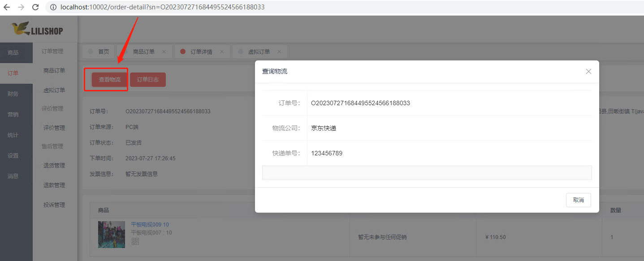Switch to the 首页 tab
644x261 pixels.
click(99, 51)
